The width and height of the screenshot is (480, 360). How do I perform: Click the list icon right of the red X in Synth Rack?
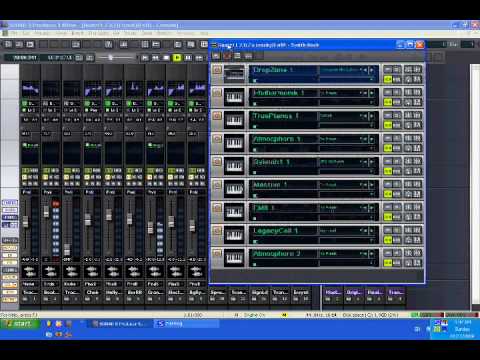(x=237, y=56)
